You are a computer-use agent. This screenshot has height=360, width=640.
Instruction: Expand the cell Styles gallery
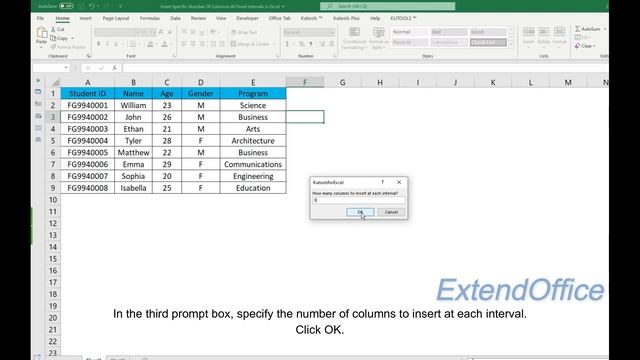(511, 44)
